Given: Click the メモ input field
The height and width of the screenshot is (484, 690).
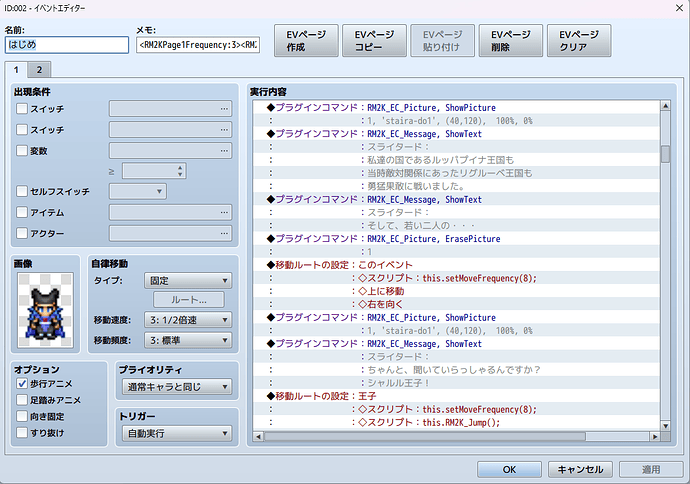Looking at the screenshot, I should click(198, 45).
